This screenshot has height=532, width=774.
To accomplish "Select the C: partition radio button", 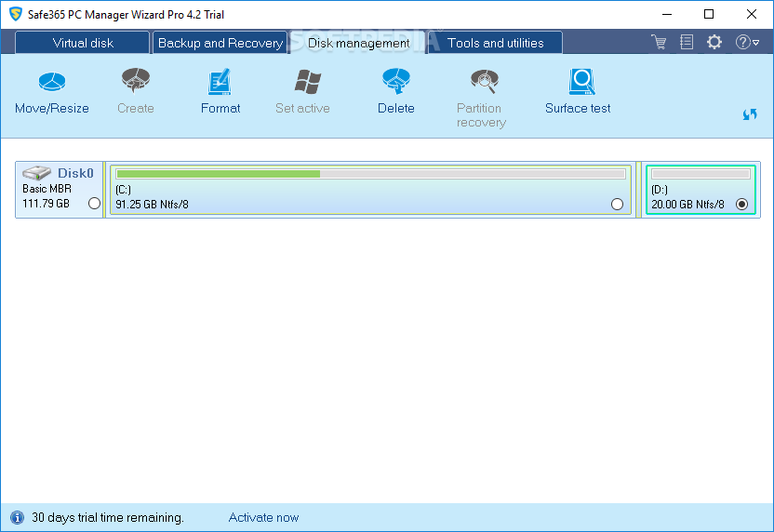I will coord(617,205).
